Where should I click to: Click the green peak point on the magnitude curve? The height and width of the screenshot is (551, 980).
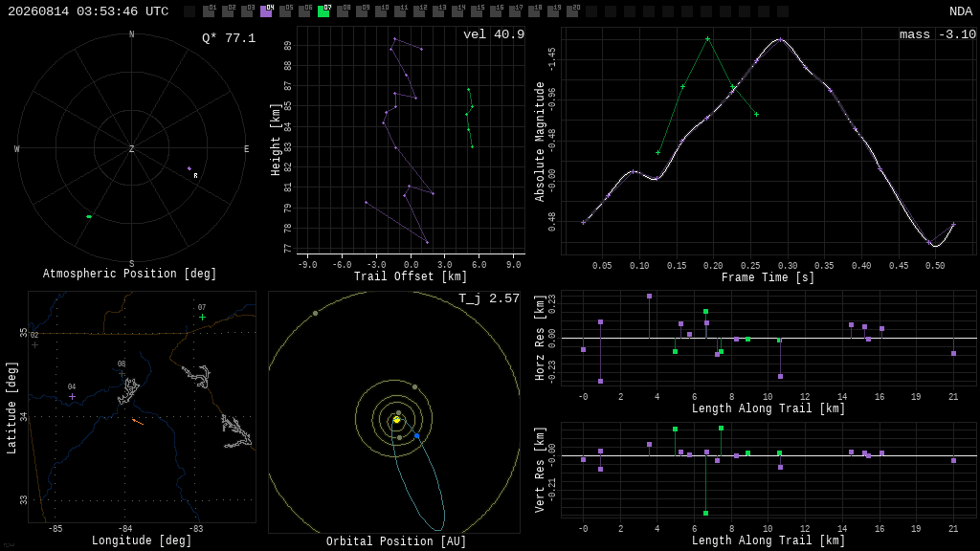[x=707, y=38]
